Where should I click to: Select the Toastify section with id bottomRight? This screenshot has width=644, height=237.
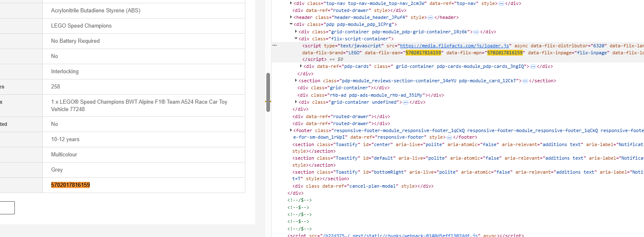point(468,176)
